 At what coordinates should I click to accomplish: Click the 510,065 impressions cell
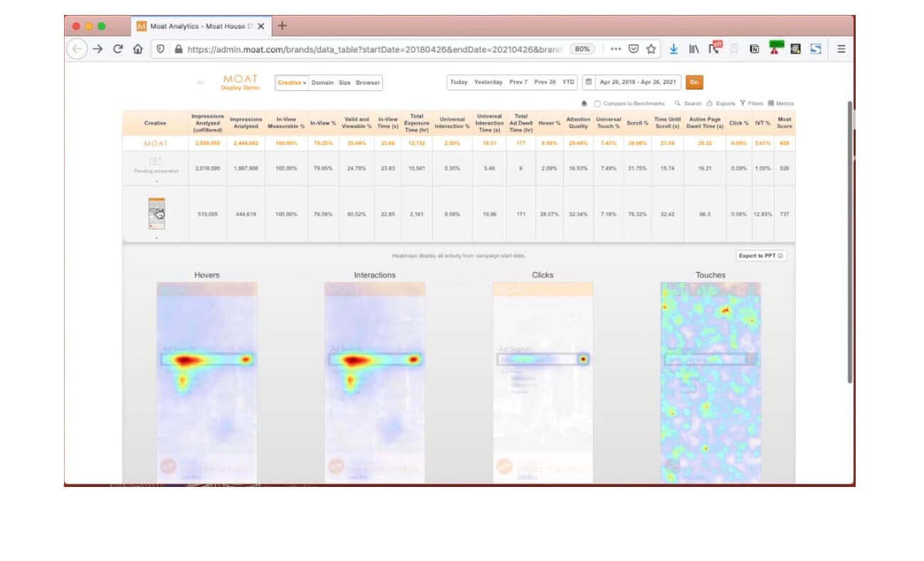208,214
